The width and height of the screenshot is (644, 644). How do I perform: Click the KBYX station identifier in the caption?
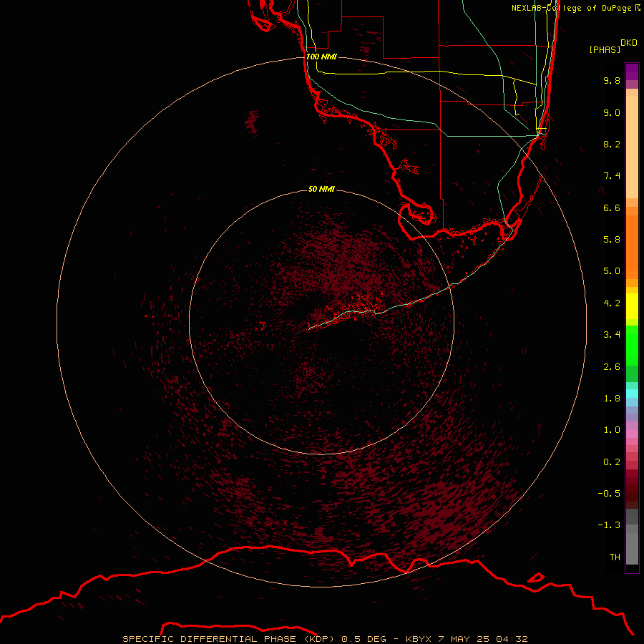coord(419,639)
